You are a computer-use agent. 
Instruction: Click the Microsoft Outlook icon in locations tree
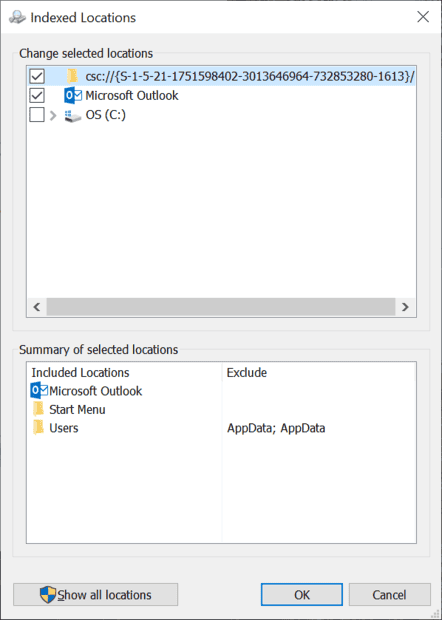[x=73, y=95]
